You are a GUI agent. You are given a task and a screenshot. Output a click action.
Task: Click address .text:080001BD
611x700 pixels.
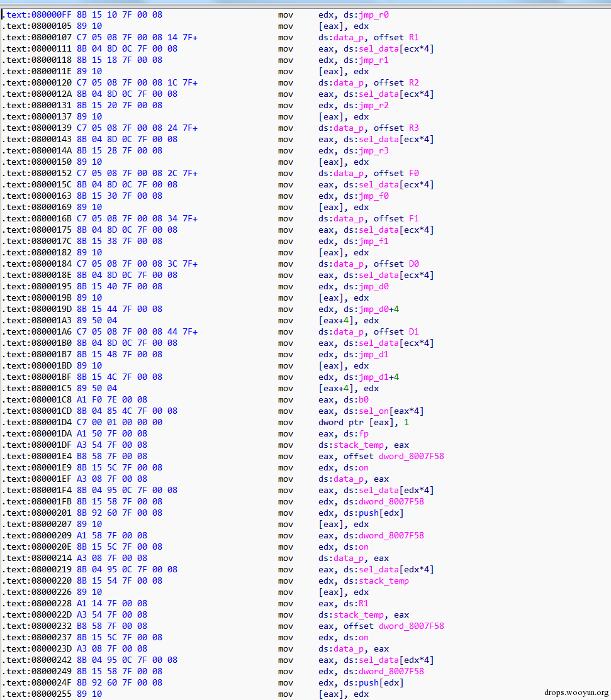click(x=36, y=366)
